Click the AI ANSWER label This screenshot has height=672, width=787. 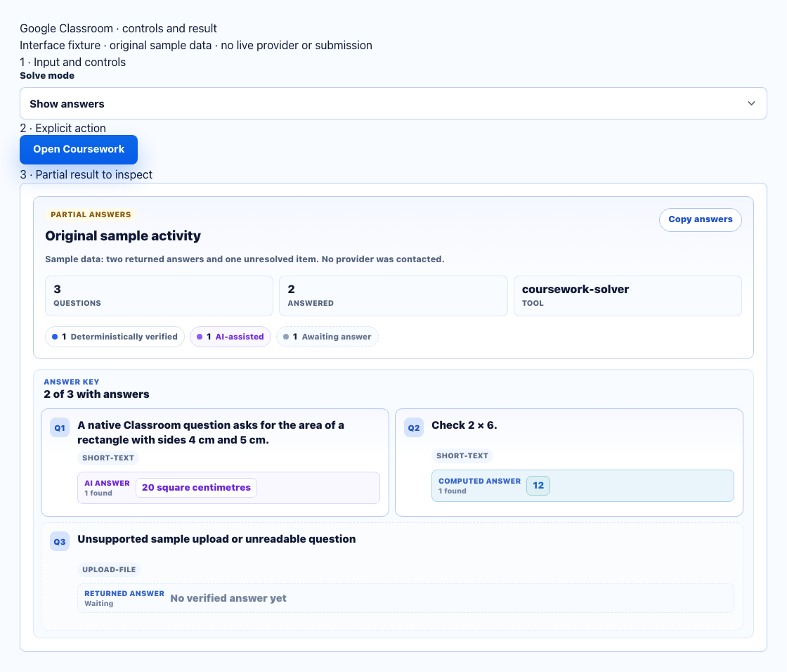coord(107,483)
